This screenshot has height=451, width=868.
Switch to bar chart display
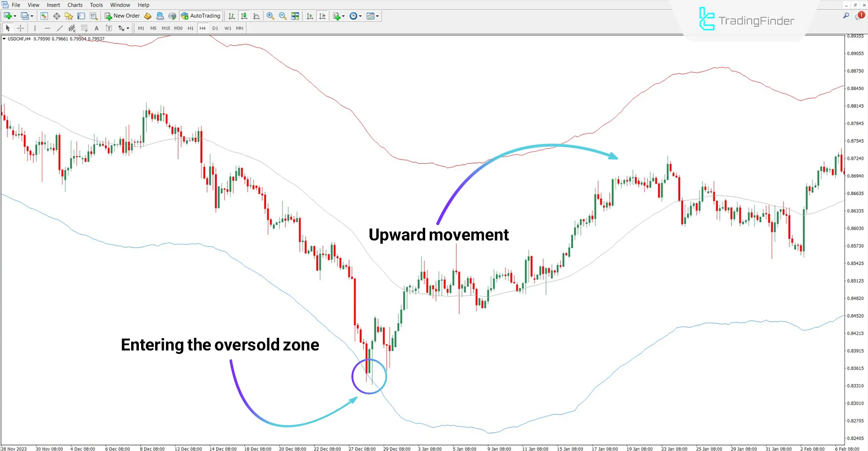[232, 16]
